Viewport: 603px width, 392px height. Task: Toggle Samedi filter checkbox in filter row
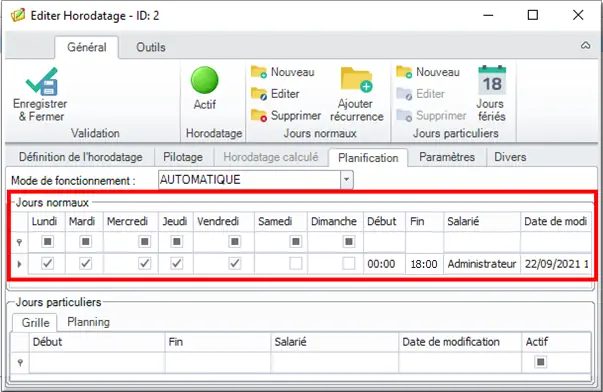[296, 242]
